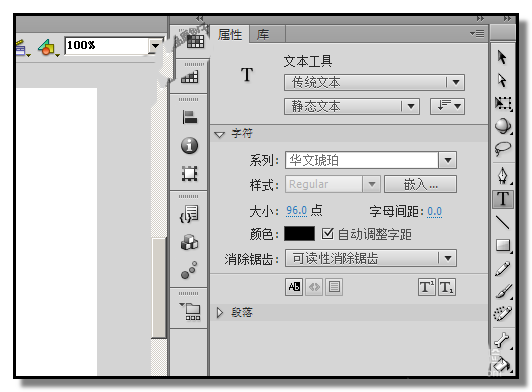532x392 pixels.
Task: Open the zoom level dropdown arrow
Action: tap(155, 45)
